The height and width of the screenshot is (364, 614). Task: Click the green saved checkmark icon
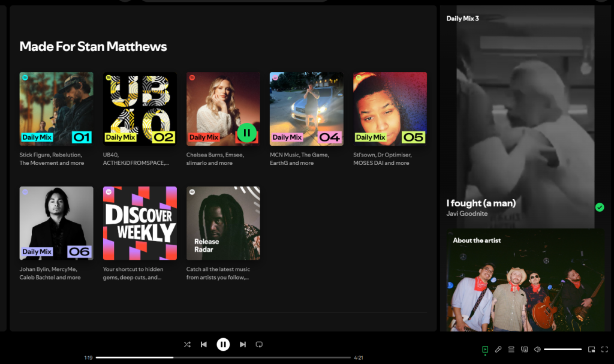pyautogui.click(x=600, y=207)
